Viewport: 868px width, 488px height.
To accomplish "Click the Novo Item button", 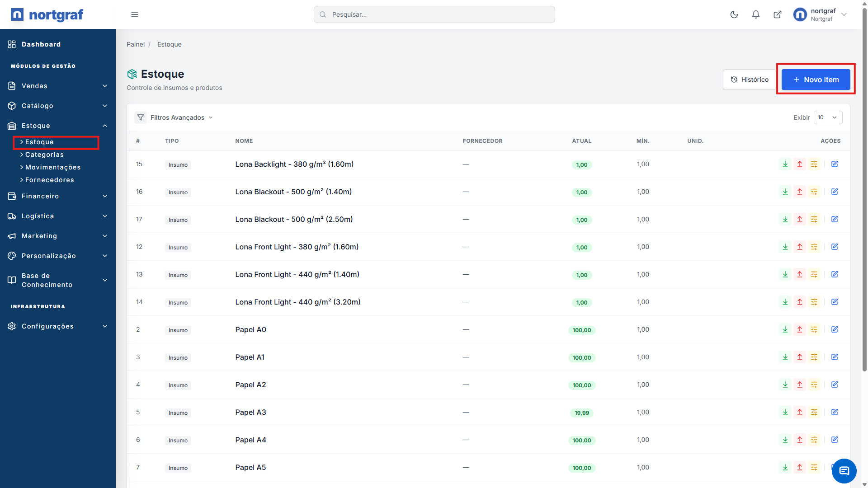I will (x=816, y=80).
